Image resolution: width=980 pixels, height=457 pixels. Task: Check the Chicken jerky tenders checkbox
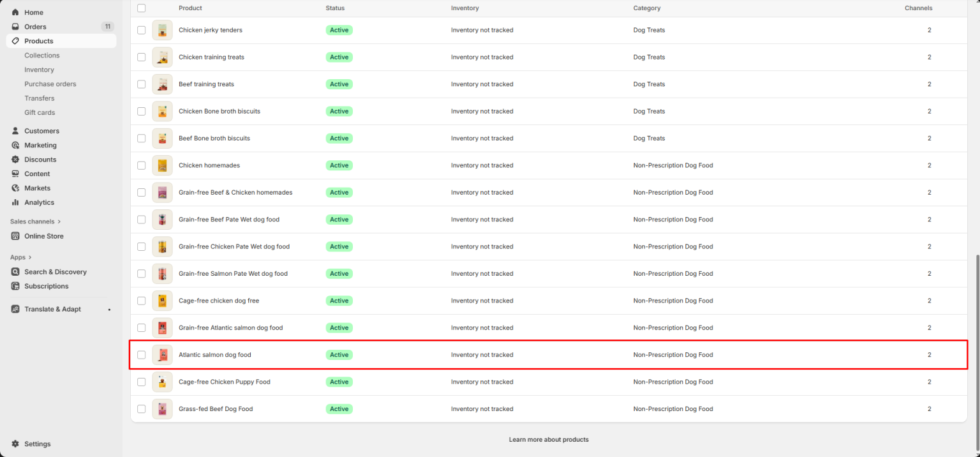click(x=141, y=30)
